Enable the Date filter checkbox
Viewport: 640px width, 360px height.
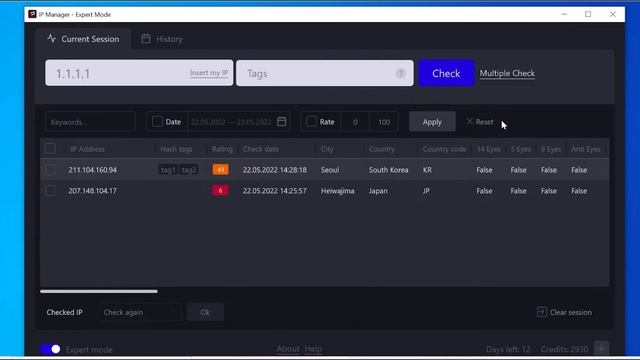[157, 122]
